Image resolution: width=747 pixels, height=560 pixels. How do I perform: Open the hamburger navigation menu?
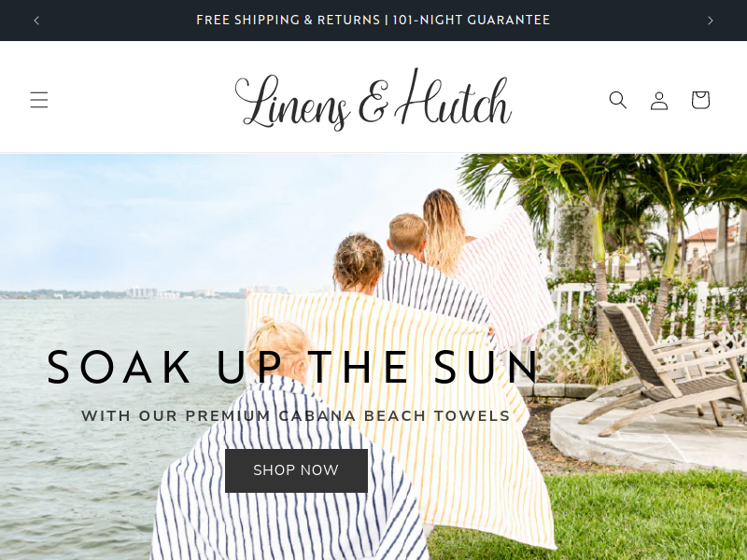39,100
